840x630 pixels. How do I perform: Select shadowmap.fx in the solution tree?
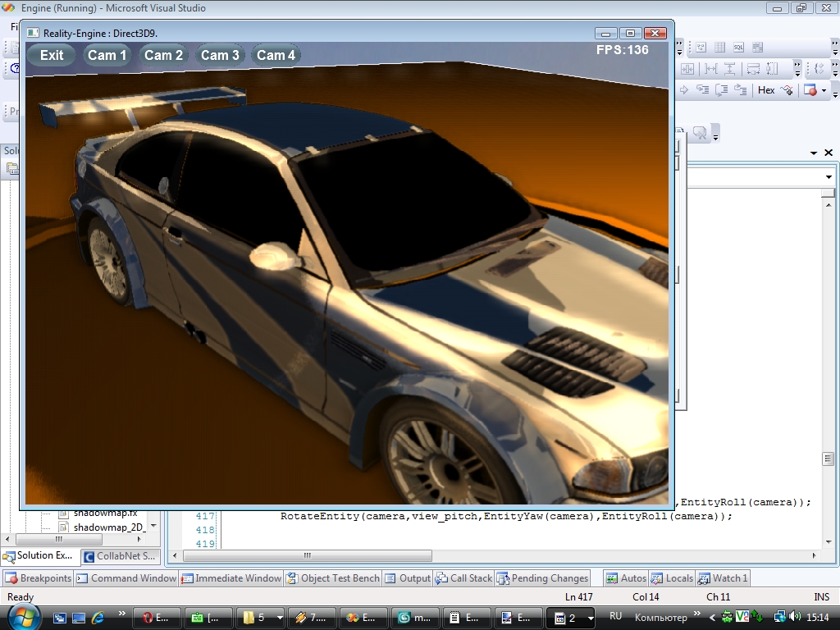[x=104, y=513]
